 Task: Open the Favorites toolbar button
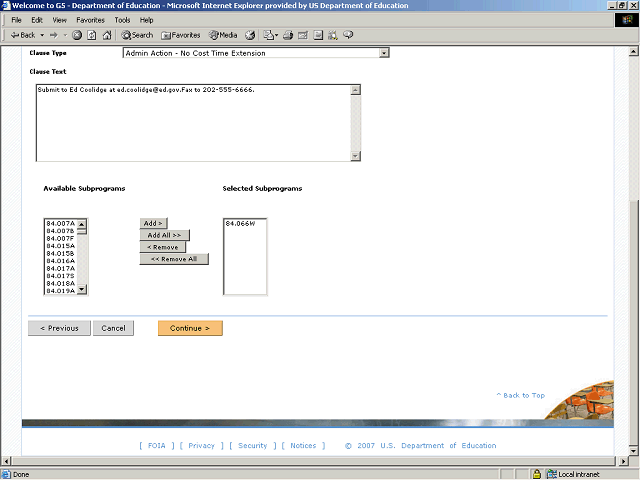(181, 36)
